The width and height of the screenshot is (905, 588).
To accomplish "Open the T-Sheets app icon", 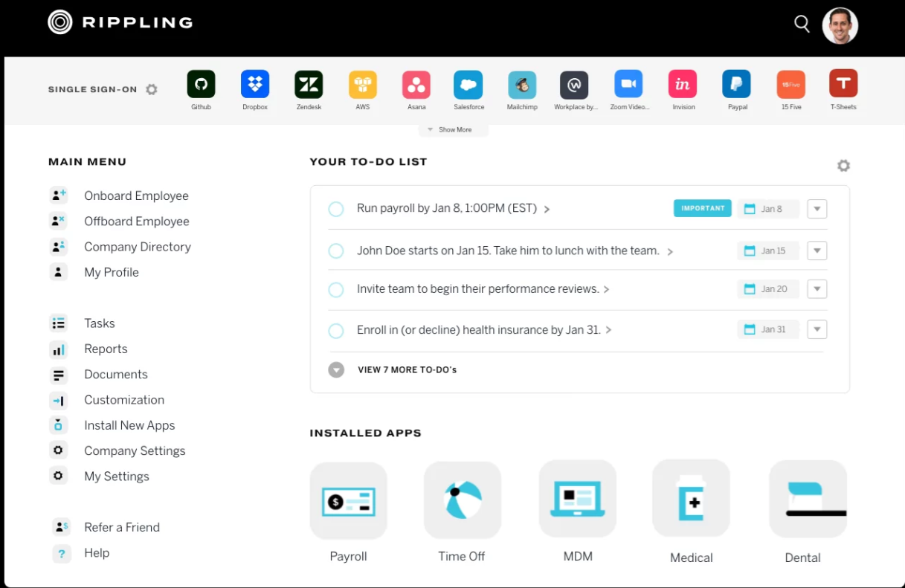I will [x=843, y=83].
